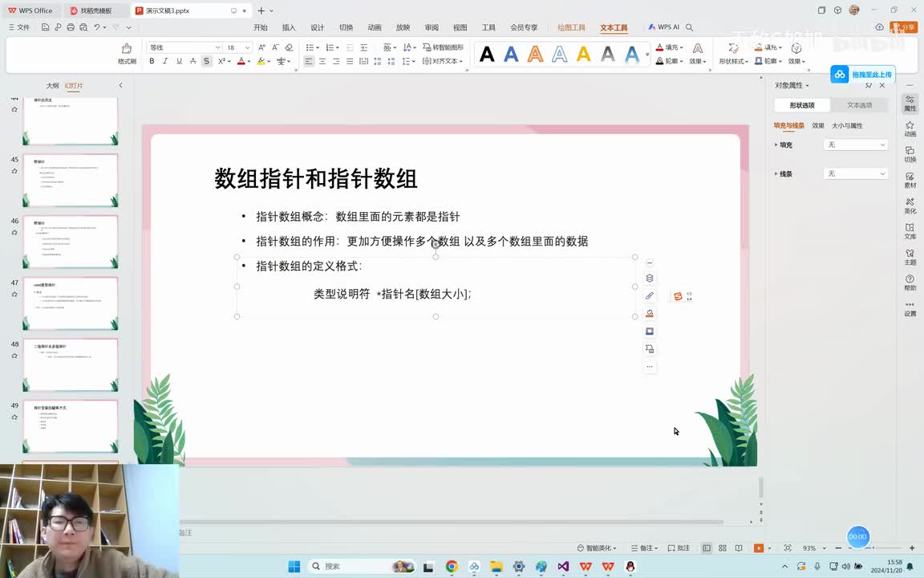
Task: Open the File (文件) menu
Action: pyautogui.click(x=19, y=27)
